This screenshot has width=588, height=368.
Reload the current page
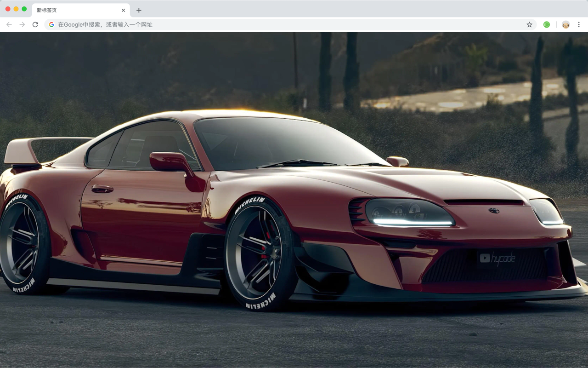(x=35, y=24)
